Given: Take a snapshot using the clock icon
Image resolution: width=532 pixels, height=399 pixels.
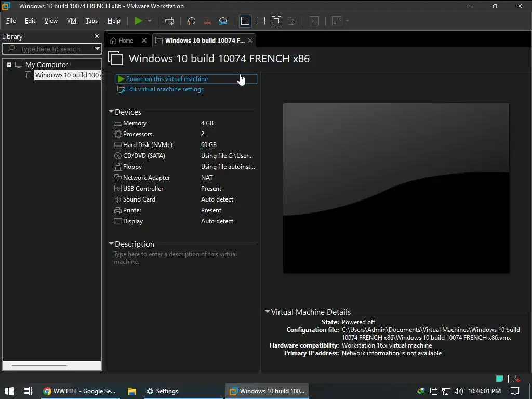Looking at the screenshot, I should pyautogui.click(x=191, y=21).
